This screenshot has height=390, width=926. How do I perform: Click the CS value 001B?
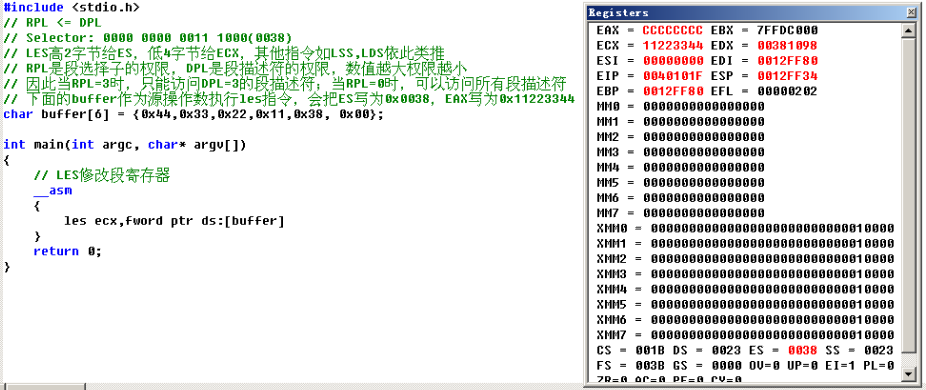pyautogui.click(x=650, y=350)
